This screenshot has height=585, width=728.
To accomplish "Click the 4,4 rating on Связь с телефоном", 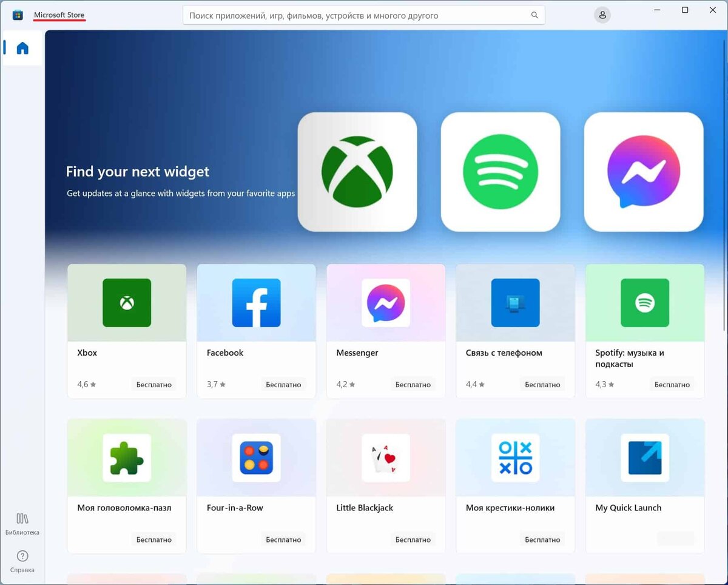I will tap(475, 384).
